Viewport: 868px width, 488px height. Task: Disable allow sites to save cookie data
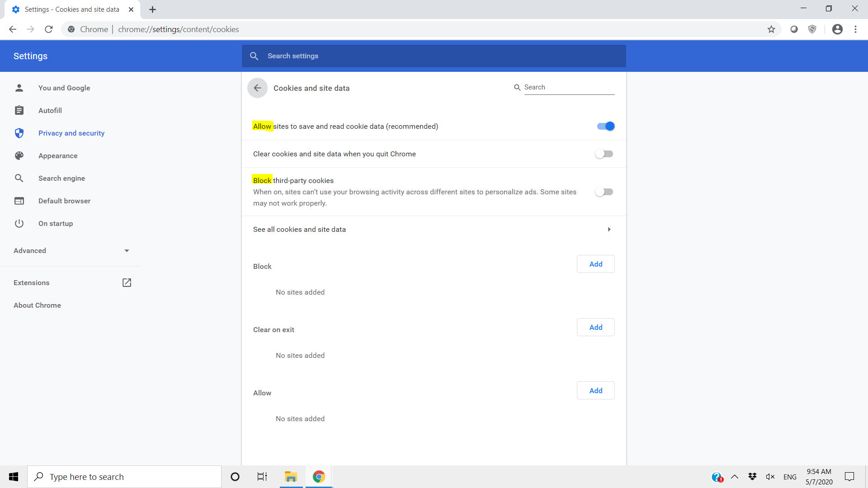(605, 127)
